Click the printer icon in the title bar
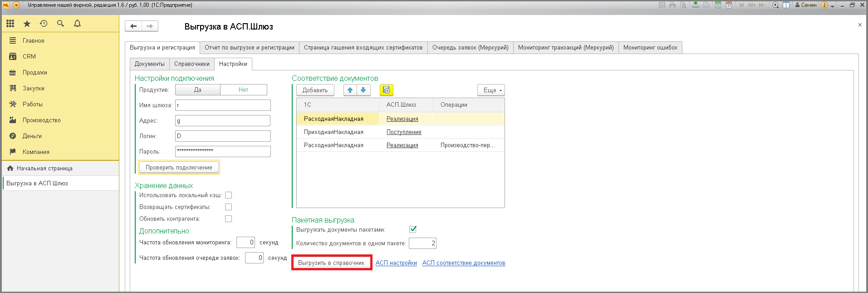Viewport: 868px width, 293px height. (672, 5)
